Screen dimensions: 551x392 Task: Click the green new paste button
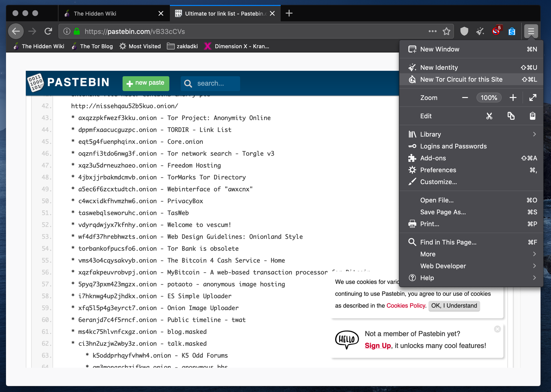(146, 83)
